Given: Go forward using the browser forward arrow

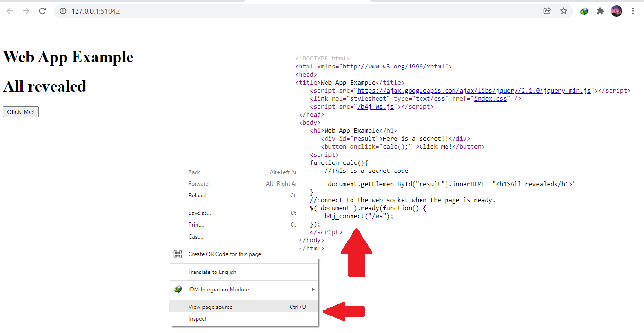Looking at the screenshot, I should pyautogui.click(x=26, y=11).
